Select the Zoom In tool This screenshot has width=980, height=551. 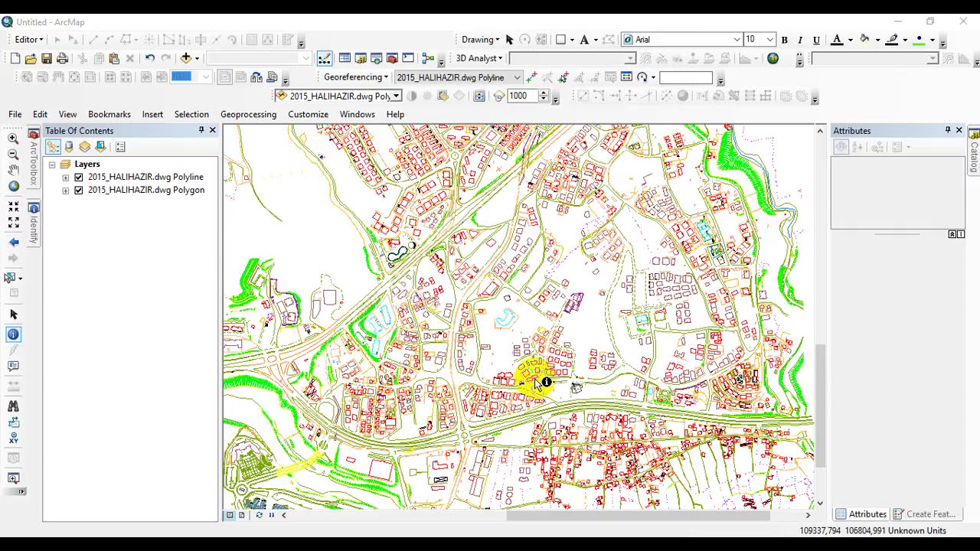coord(13,139)
